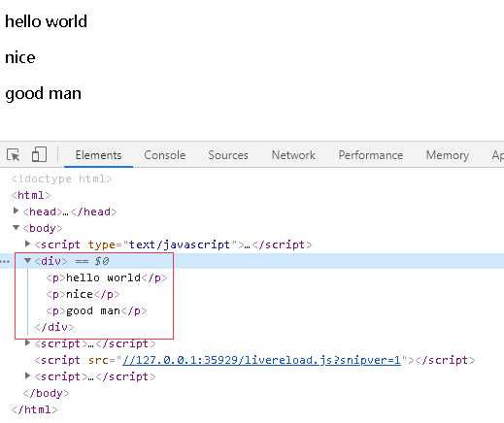Click the $0 marker on the div row

pos(102,261)
